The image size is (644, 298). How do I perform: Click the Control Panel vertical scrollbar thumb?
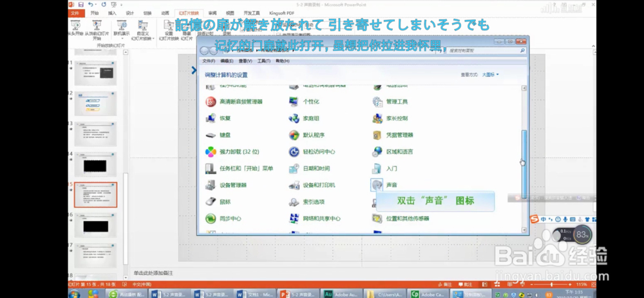524,164
